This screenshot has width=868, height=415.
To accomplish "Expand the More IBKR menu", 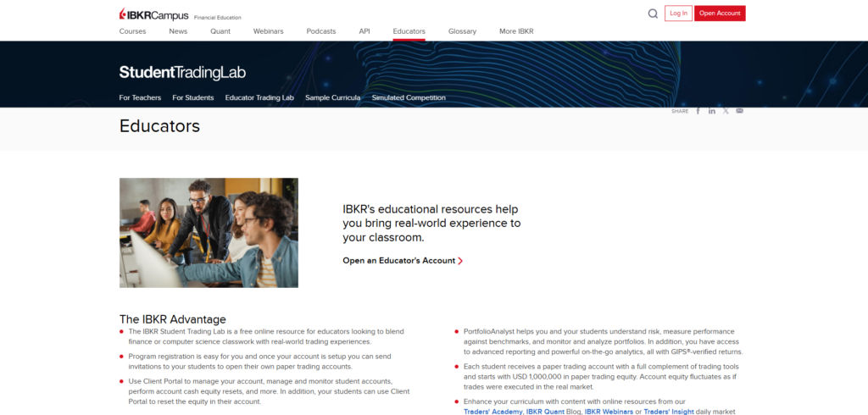I will tap(516, 31).
